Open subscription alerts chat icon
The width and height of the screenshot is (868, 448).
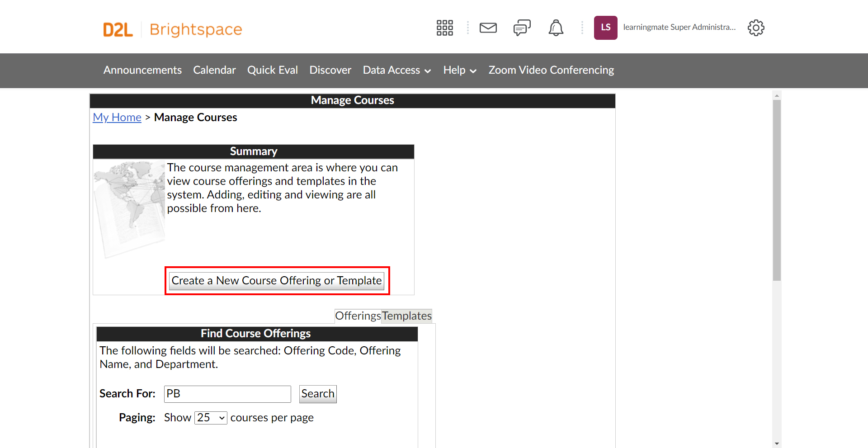(522, 28)
